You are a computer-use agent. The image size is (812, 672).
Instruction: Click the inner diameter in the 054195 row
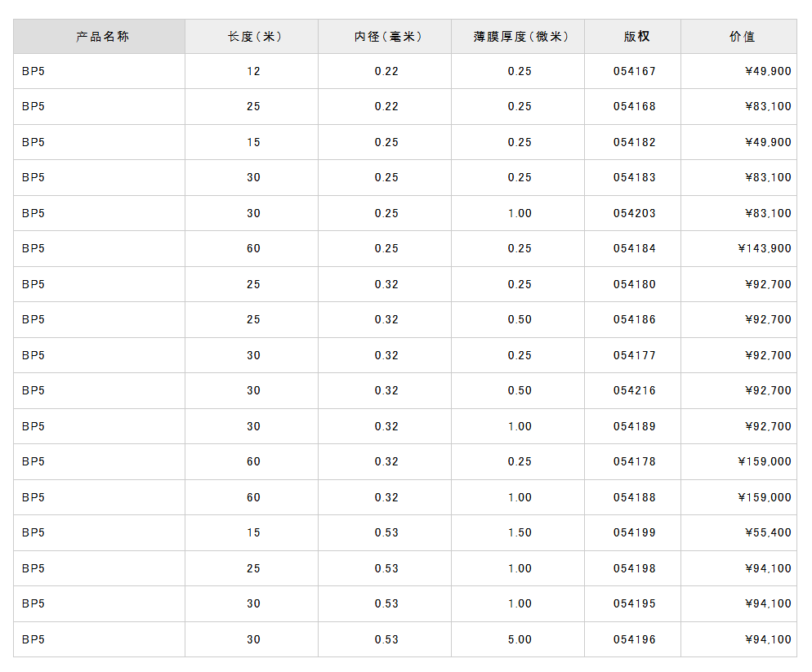coord(386,603)
